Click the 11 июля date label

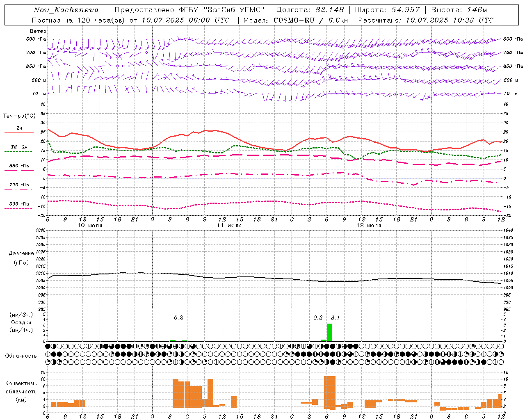tap(230, 226)
